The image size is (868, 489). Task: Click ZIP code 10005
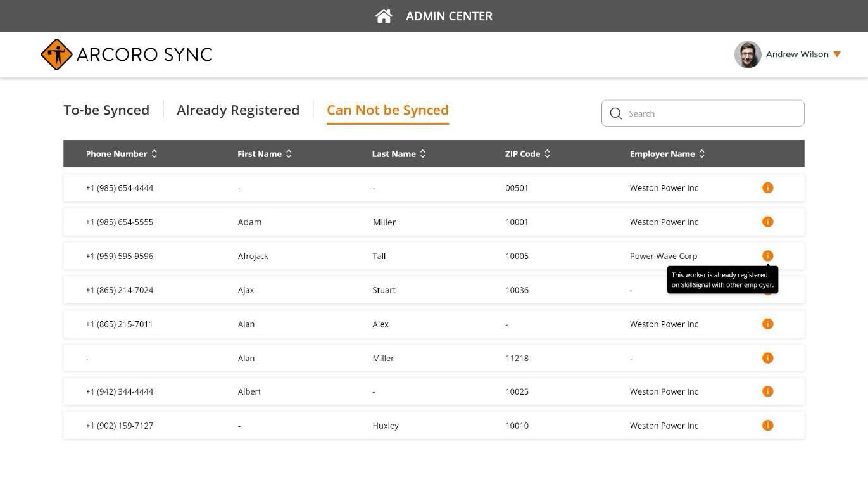517,257
